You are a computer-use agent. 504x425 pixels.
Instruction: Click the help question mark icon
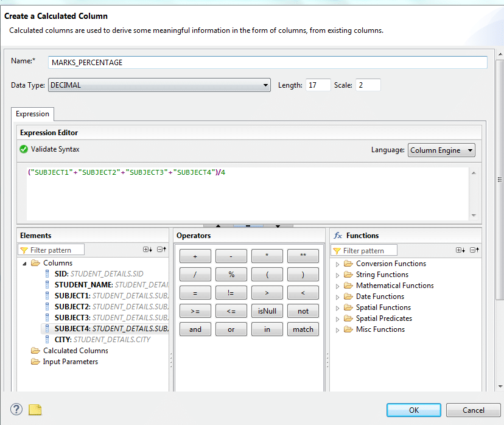[x=16, y=409]
